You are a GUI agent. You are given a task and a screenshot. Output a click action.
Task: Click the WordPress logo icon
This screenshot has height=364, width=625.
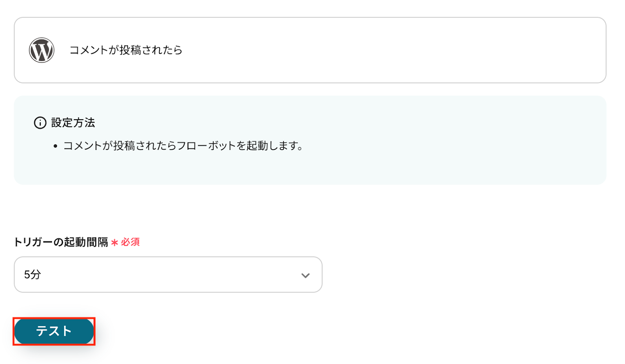[41, 50]
